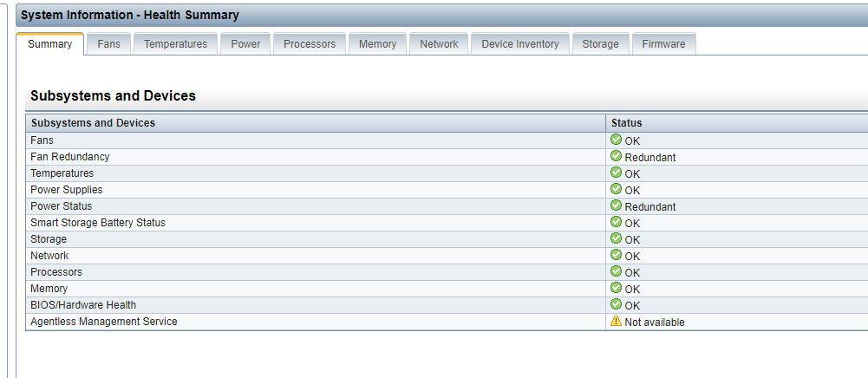The width and height of the screenshot is (868, 378).
Task: Click the Agentless Management Service warning icon
Action: pyautogui.click(x=616, y=321)
